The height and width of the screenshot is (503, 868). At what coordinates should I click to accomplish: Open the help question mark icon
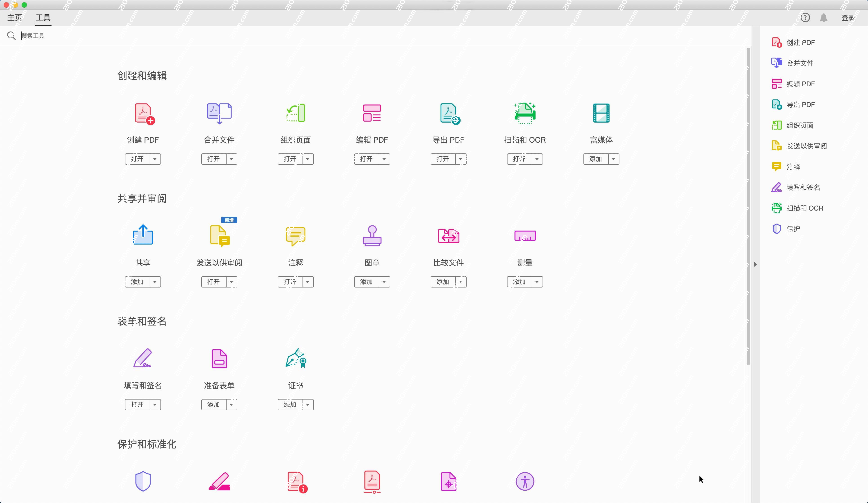(805, 18)
